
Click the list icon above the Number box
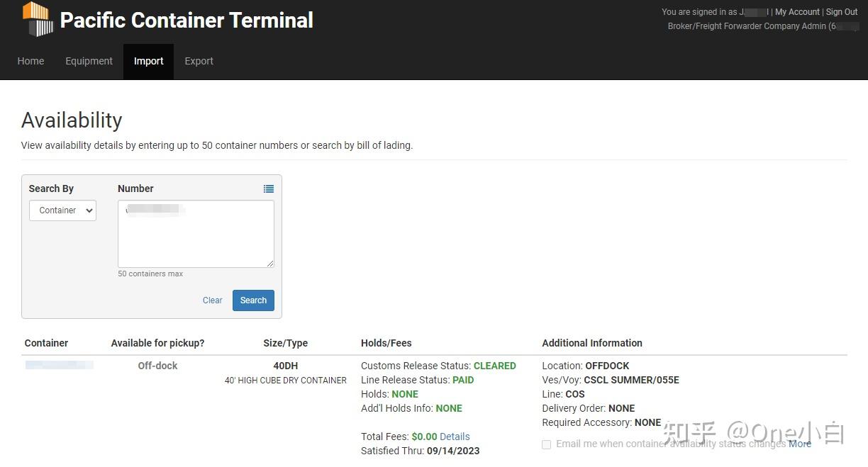coord(268,189)
